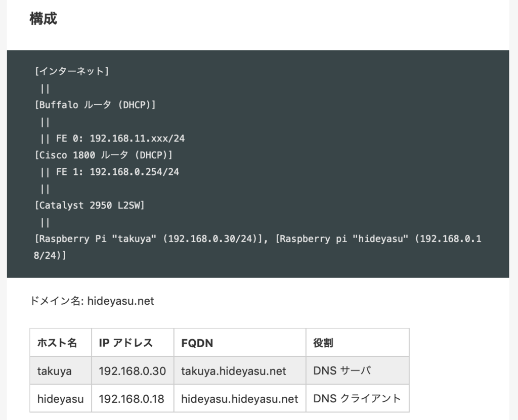
Task: Click the DNS サーバ role cell
Action: (358, 370)
